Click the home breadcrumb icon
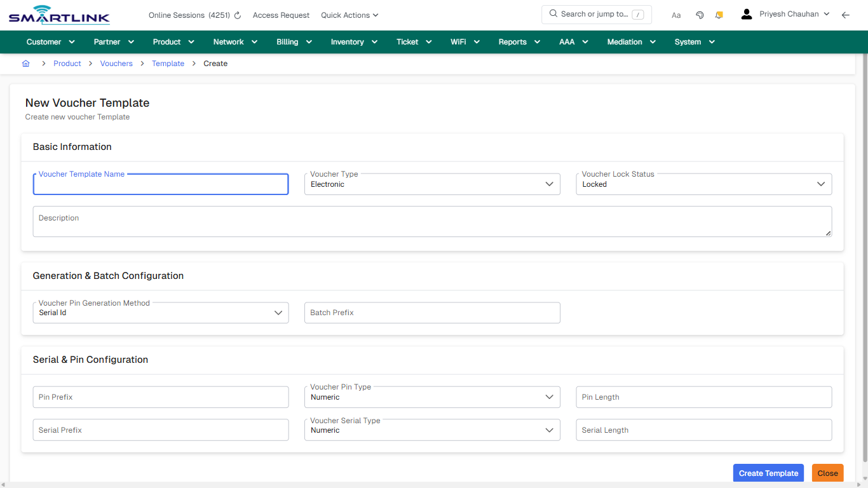The width and height of the screenshot is (868, 488). pyautogui.click(x=25, y=63)
